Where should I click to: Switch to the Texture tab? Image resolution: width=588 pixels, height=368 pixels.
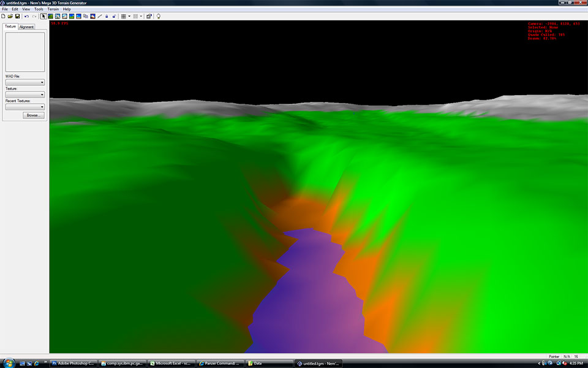point(10,26)
